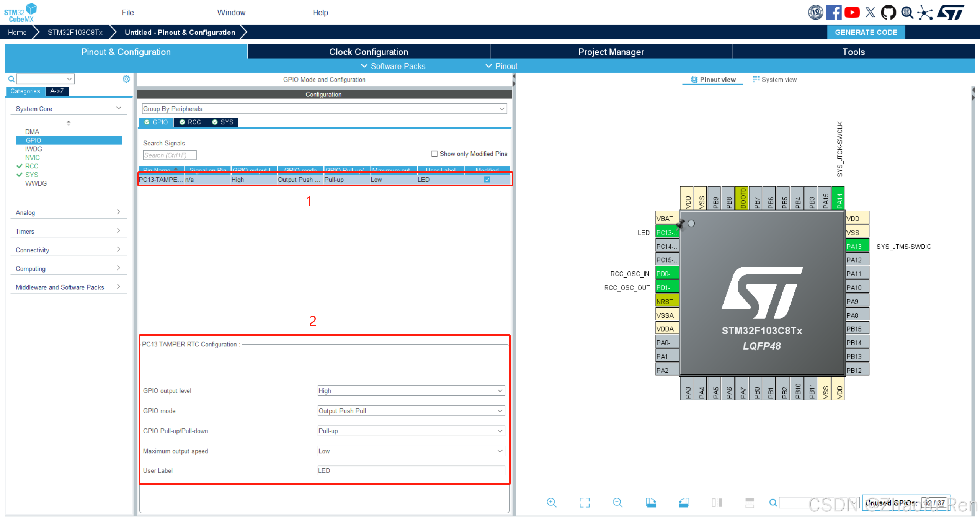This screenshot has height=521, width=980.
Task: Open the Group By Peripherals dropdown
Action: point(324,109)
